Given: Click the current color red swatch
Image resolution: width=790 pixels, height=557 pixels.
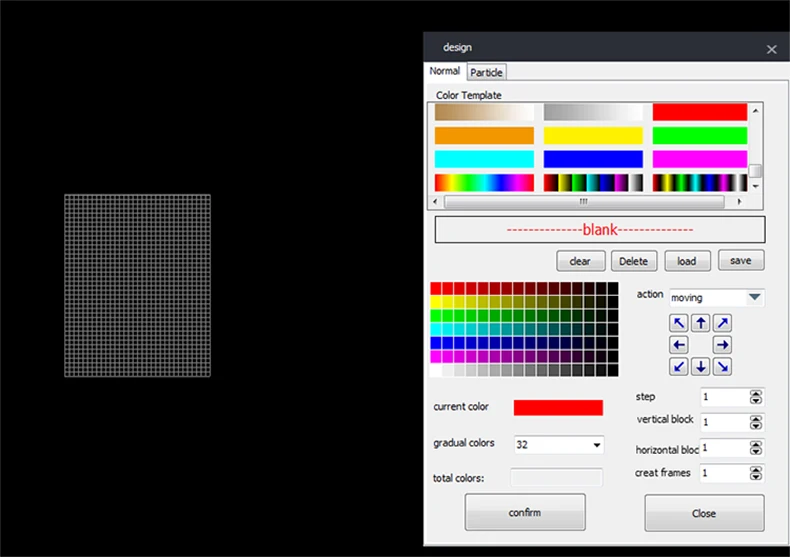Looking at the screenshot, I should pos(558,407).
